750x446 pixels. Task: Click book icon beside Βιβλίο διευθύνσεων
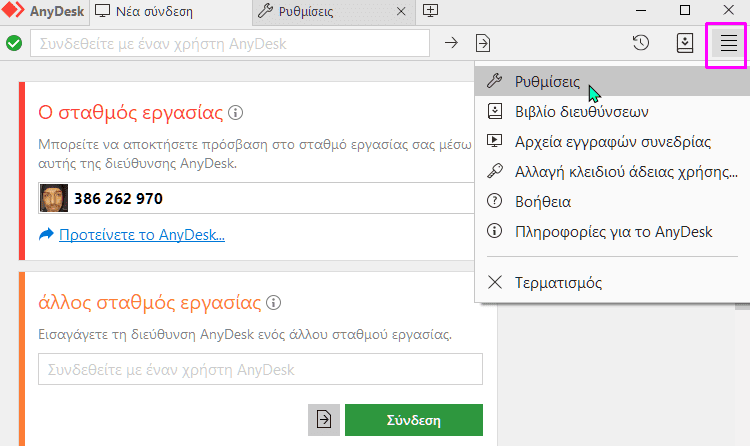[495, 111]
